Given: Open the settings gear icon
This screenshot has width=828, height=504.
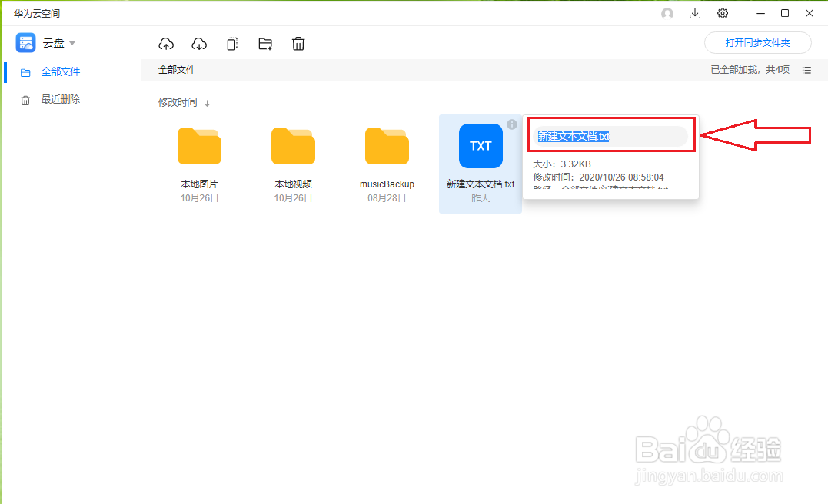Looking at the screenshot, I should [x=722, y=13].
